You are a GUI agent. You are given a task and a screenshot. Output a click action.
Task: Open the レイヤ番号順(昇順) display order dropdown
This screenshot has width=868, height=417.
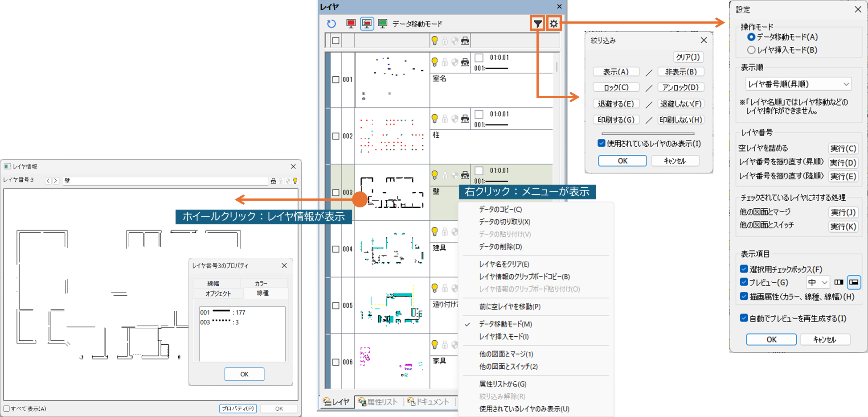tap(798, 84)
